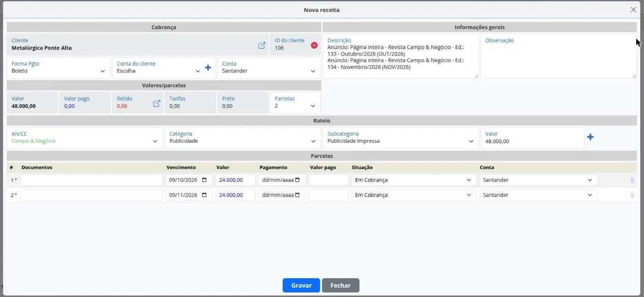
Task: Open Subcategoria dropdown Publicidade Impressa
Action: [401, 138]
